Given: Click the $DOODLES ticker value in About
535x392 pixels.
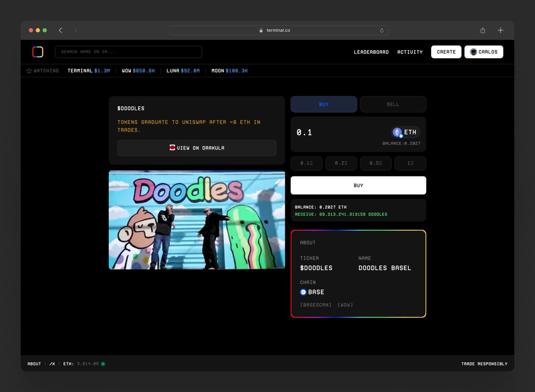Looking at the screenshot, I should tap(316, 268).
